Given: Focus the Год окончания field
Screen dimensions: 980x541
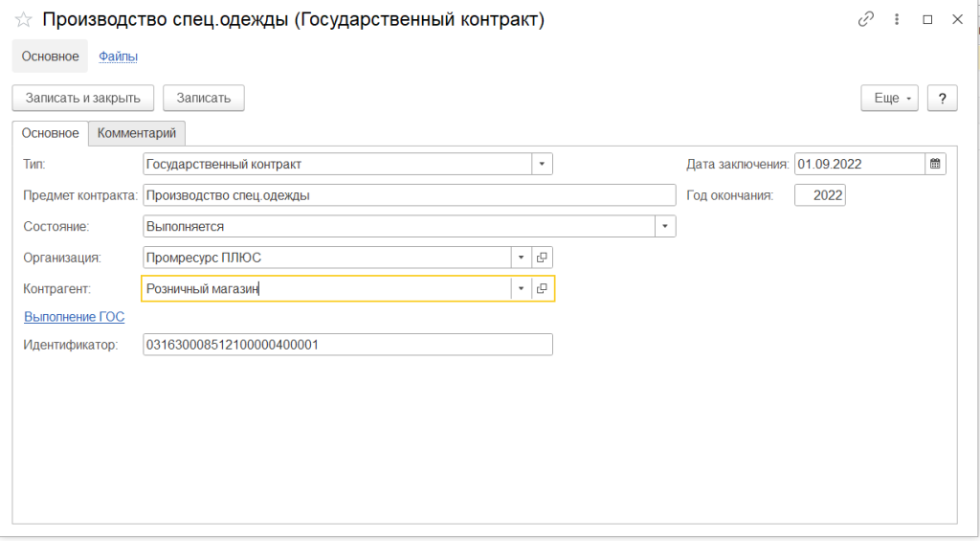Looking at the screenshot, I should click(820, 195).
